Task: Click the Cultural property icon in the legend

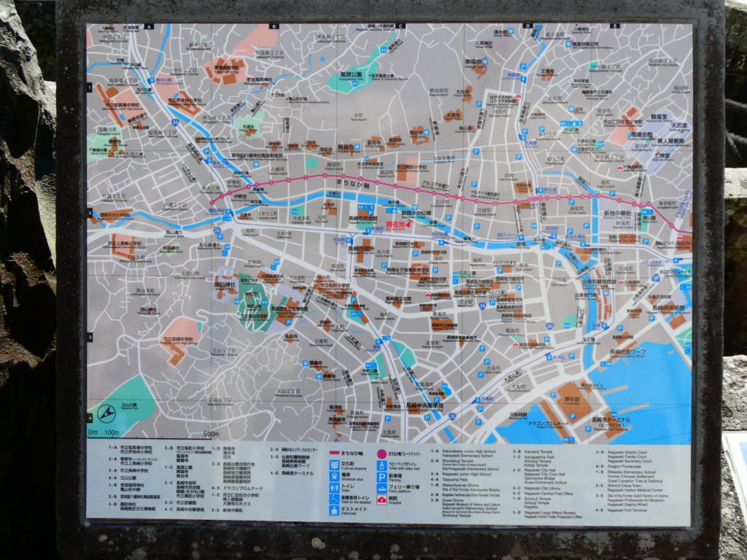Action: point(333,463)
